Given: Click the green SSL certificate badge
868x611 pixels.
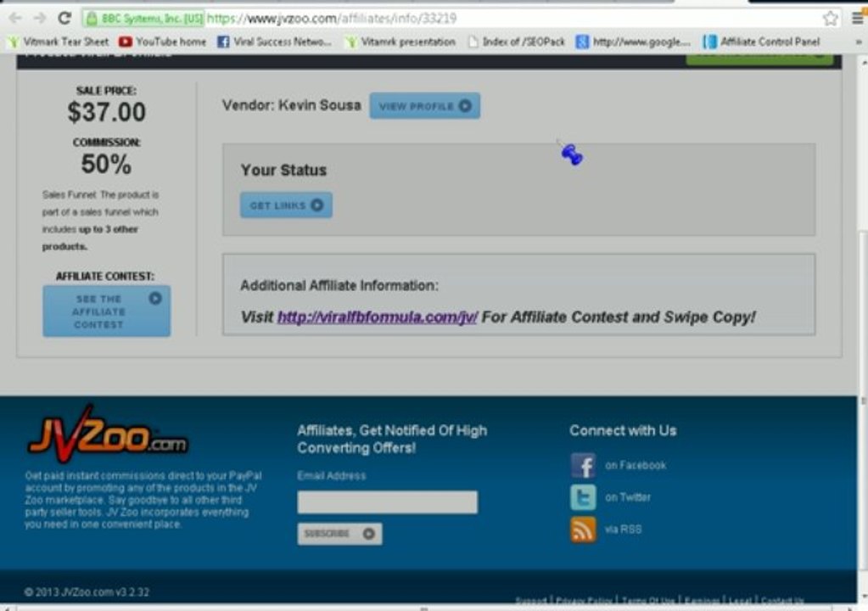Looking at the screenshot, I should point(144,19).
